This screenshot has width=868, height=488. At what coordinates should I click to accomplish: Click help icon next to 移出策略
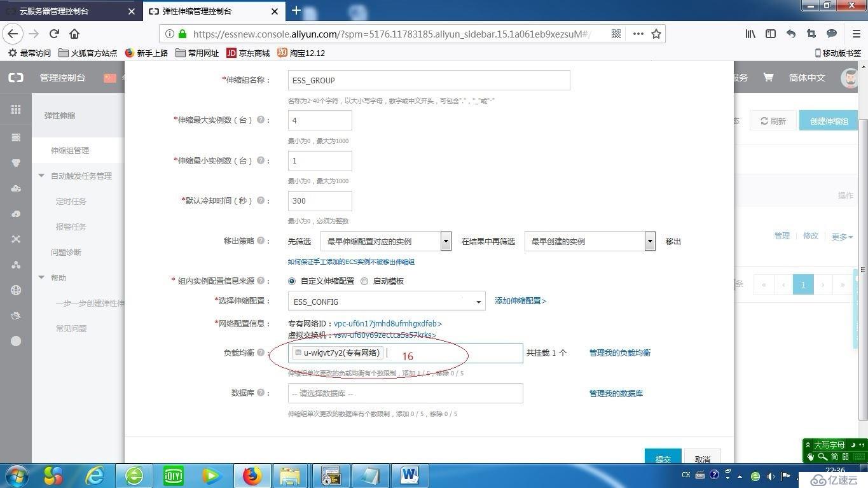261,241
